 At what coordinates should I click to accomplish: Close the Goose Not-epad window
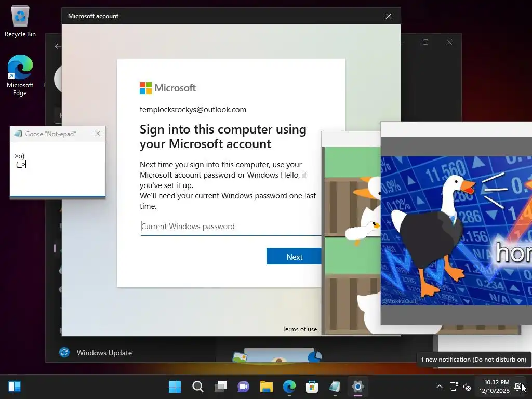pyautogui.click(x=98, y=134)
